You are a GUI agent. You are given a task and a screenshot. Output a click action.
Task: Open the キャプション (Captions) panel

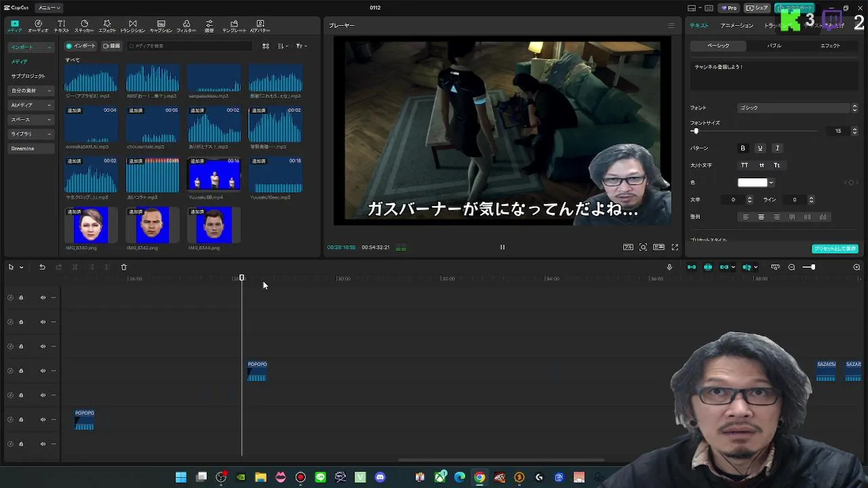(x=161, y=26)
